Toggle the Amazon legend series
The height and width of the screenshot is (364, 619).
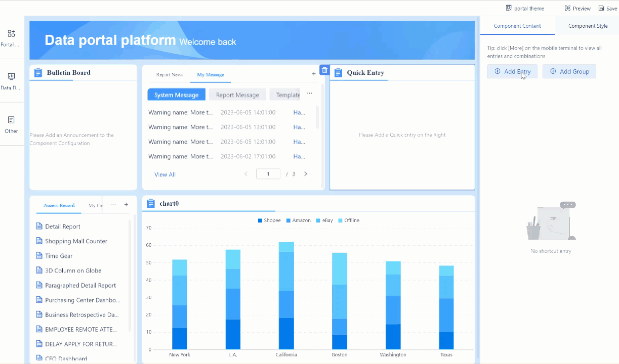[x=298, y=220]
